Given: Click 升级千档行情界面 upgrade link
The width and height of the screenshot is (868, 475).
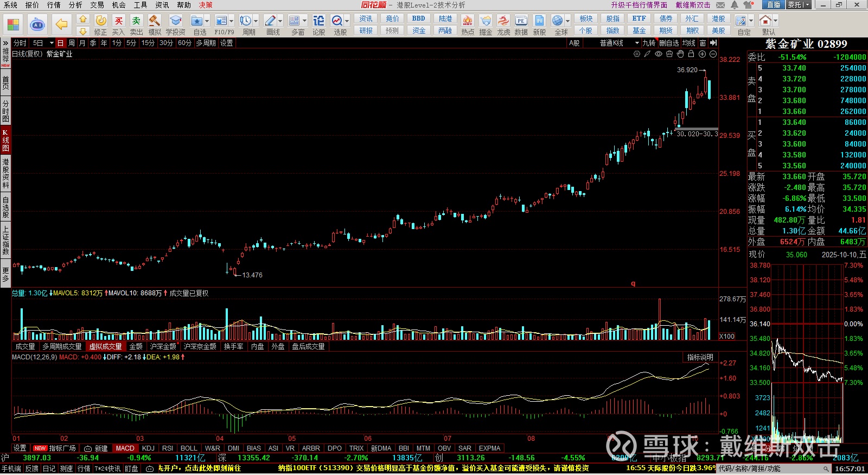Looking at the screenshot, I should [639, 5].
